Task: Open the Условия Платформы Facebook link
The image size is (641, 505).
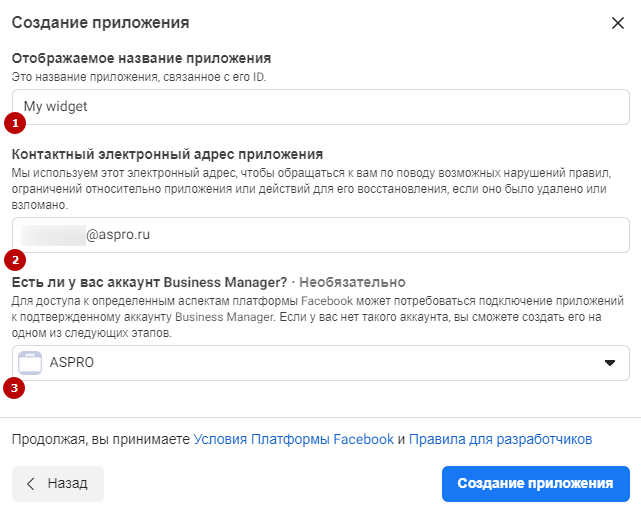Action: pos(293,439)
